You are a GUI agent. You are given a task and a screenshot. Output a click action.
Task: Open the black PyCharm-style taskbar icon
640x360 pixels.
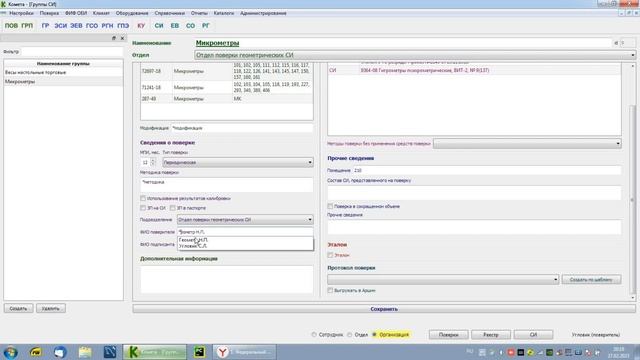(199, 352)
